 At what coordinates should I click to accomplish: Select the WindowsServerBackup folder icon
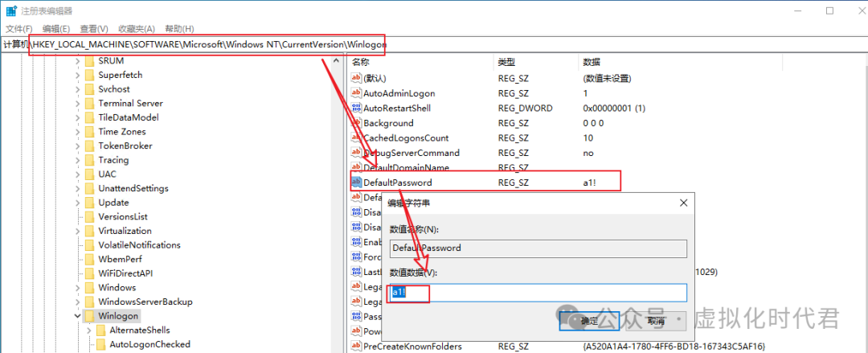90,302
